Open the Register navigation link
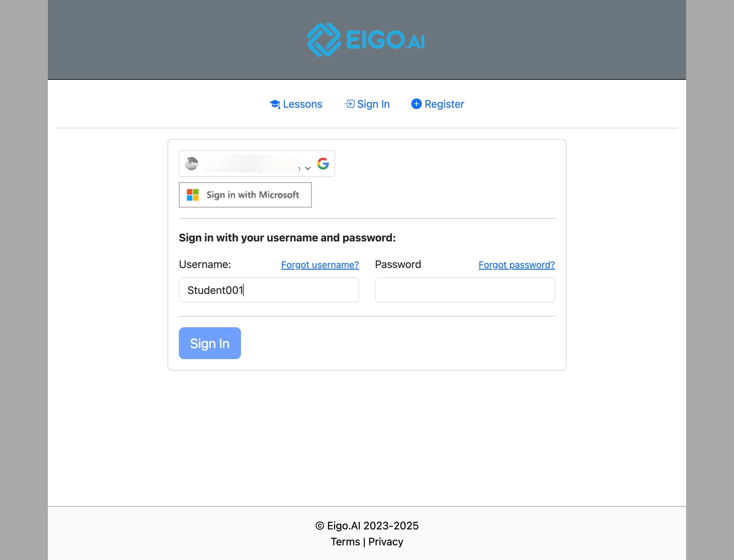 (437, 104)
